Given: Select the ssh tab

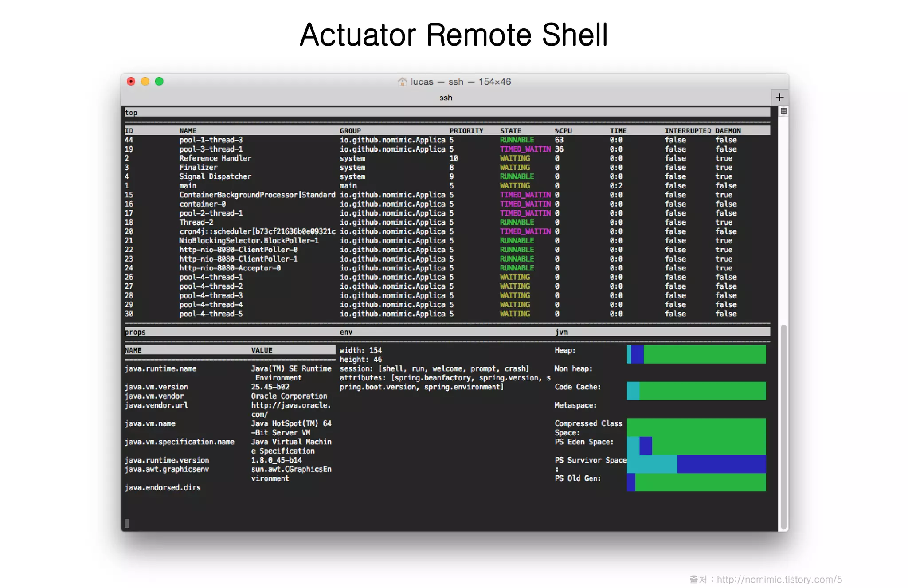Looking at the screenshot, I should [x=446, y=98].
